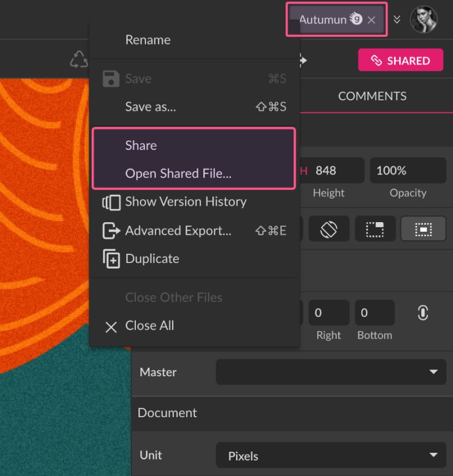Expand the open files list with the double chevron
The height and width of the screenshot is (476, 453).
pos(397,19)
